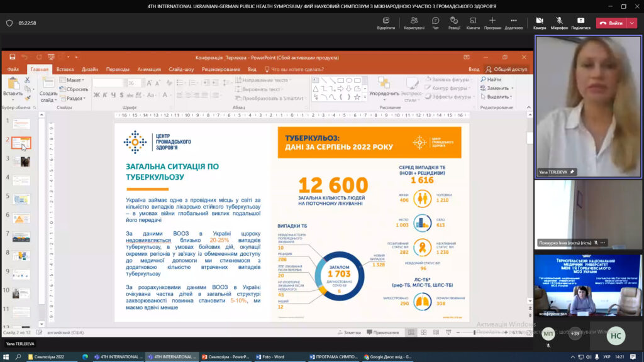
Task: Open options on Похмурко Інна's video tile
Action: [x=603, y=243]
